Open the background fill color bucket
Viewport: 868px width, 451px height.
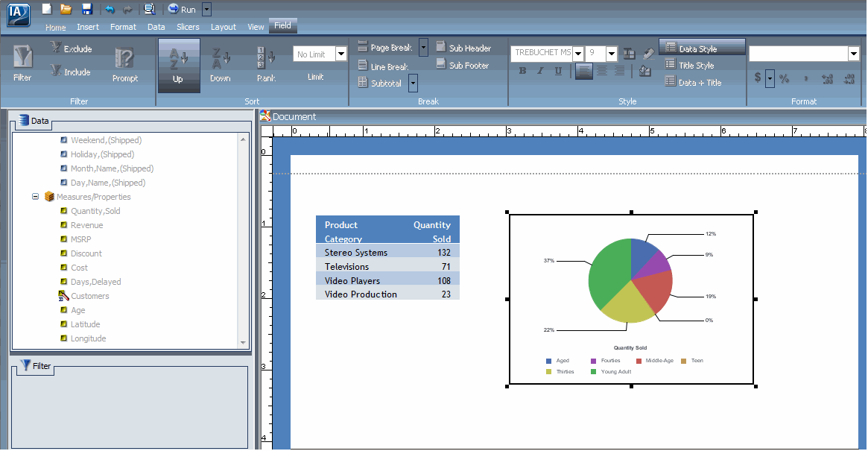[645, 71]
